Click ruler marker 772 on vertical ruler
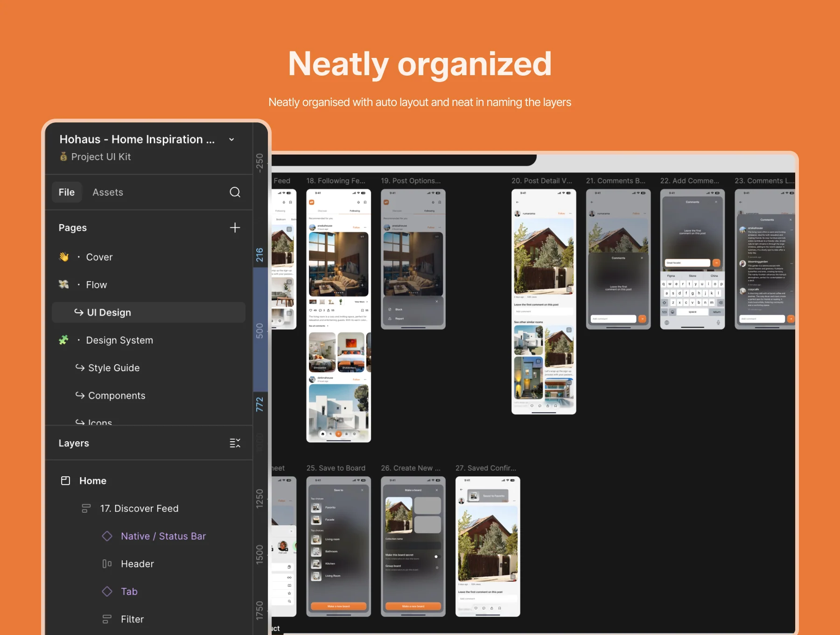Screen dimensions: 840x635 pos(260,404)
